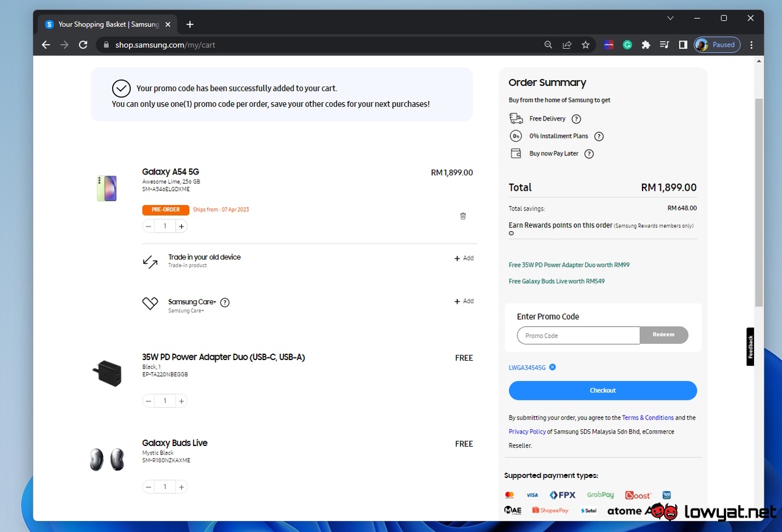Click the Samsung Care+ heart icon

(150, 303)
